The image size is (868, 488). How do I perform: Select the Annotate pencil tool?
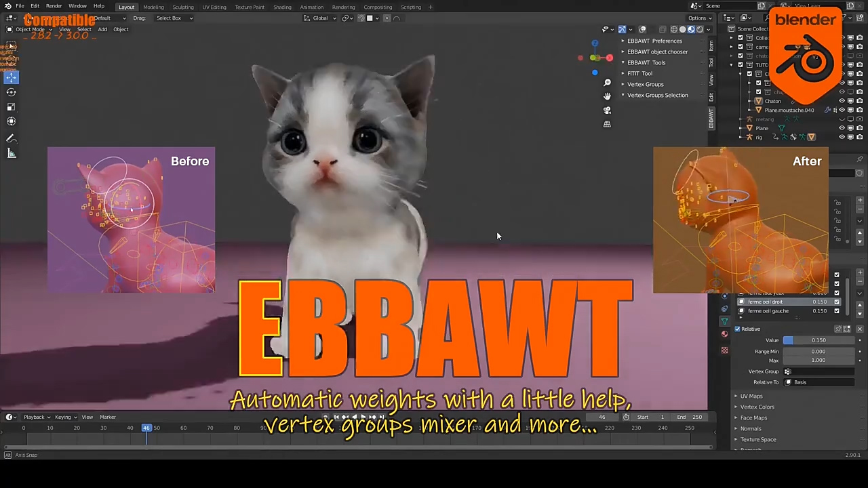point(11,138)
